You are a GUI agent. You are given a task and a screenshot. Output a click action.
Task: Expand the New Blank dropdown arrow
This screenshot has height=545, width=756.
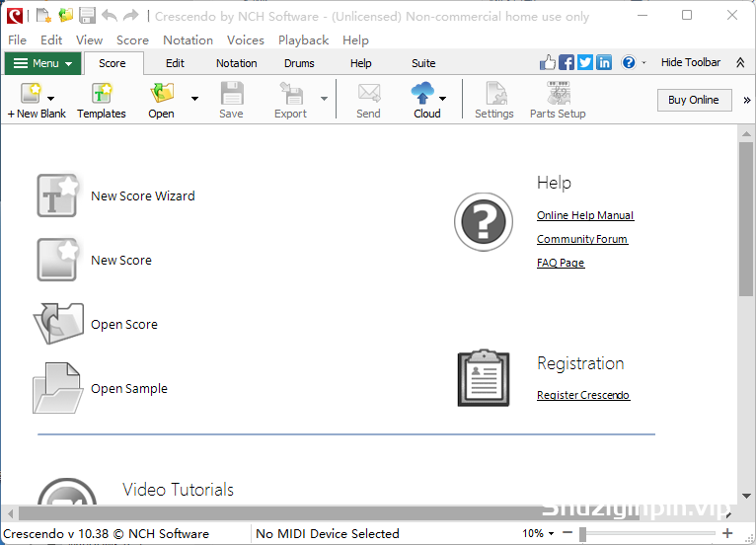pos(50,99)
